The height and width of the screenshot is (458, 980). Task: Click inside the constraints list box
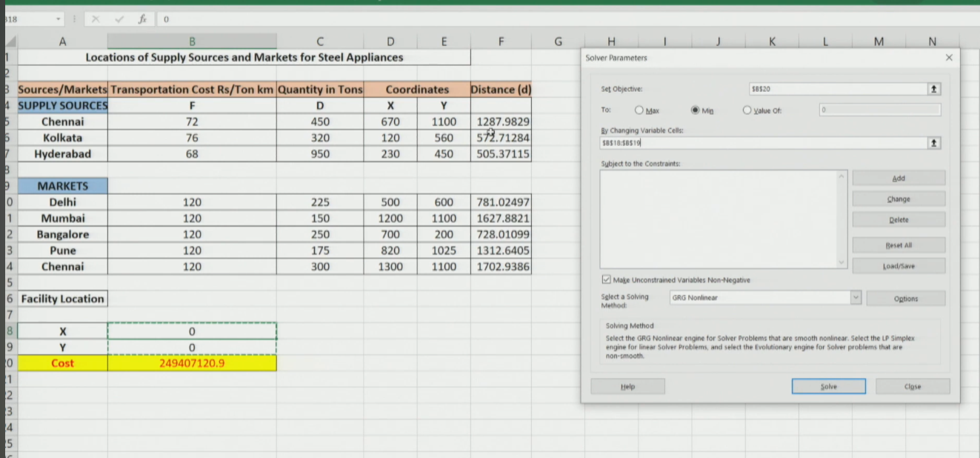coord(718,219)
